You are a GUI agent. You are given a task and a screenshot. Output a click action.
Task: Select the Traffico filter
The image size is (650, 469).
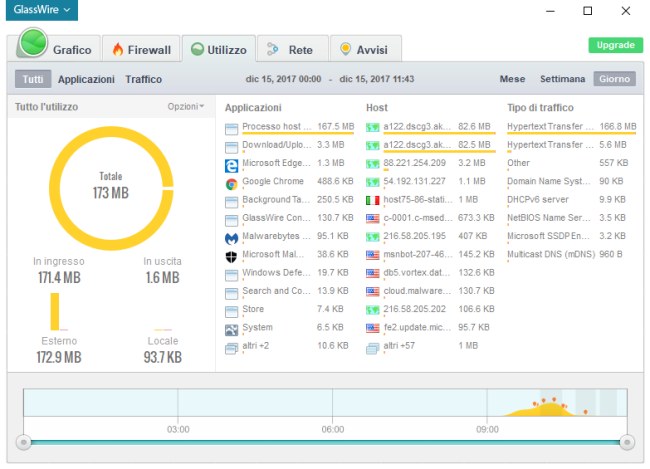[143, 79]
